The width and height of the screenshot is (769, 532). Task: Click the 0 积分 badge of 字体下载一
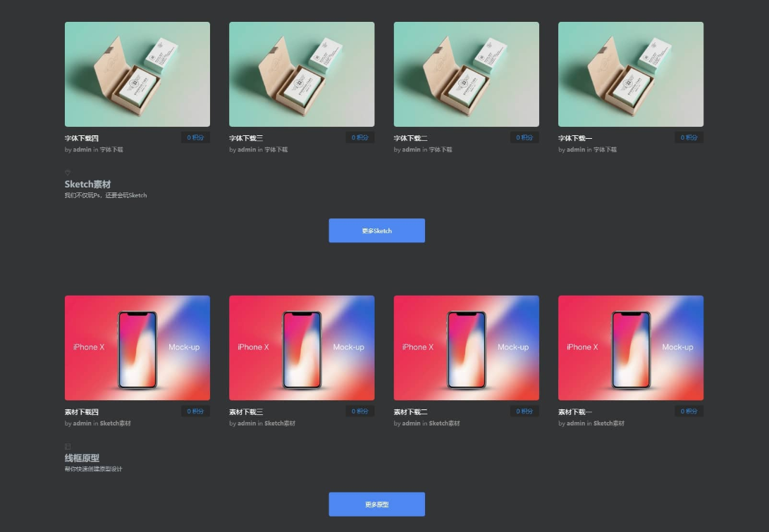[x=689, y=138]
